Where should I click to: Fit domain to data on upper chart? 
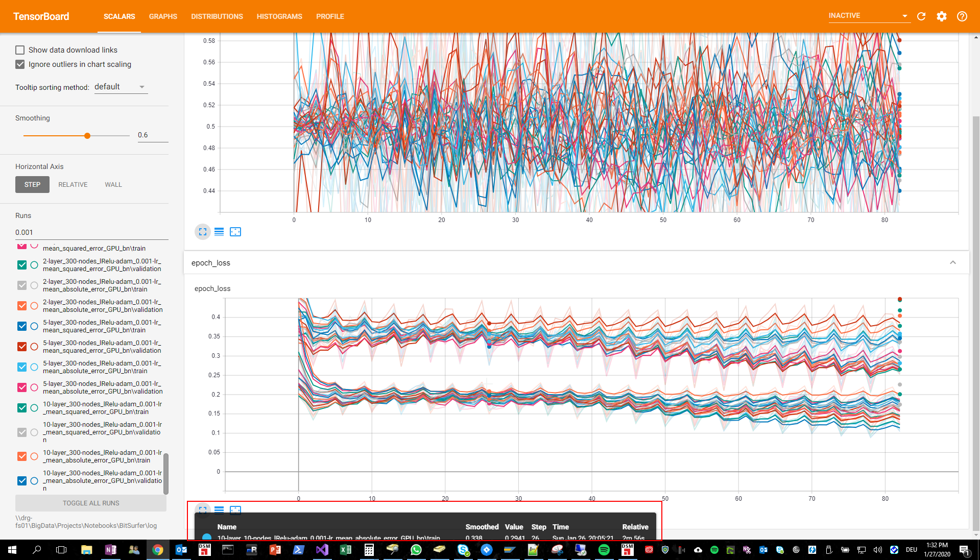click(x=235, y=232)
